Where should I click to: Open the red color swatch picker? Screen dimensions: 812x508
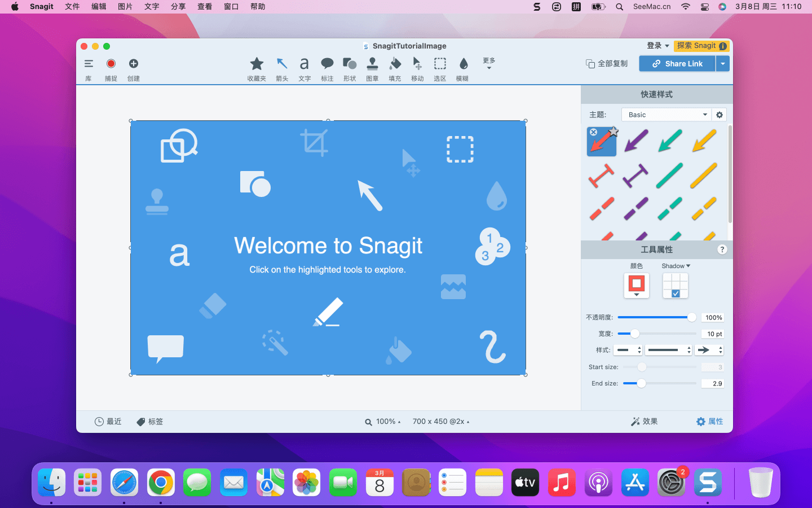click(x=637, y=285)
